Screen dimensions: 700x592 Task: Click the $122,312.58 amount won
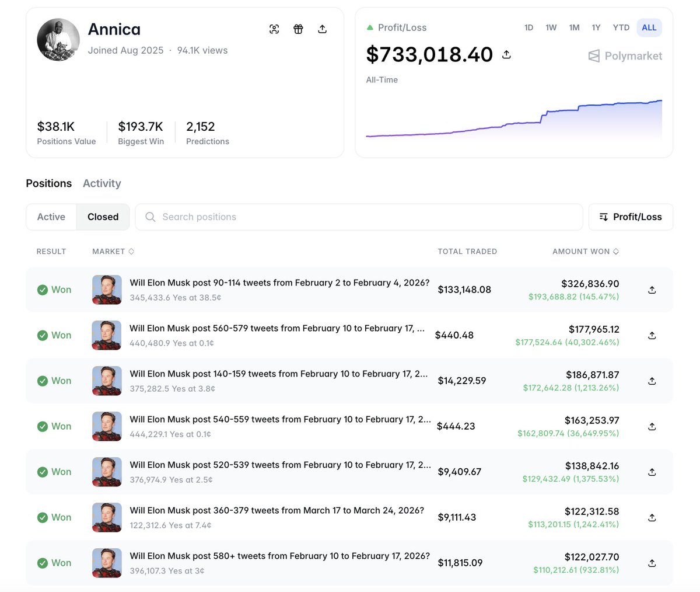[592, 511]
